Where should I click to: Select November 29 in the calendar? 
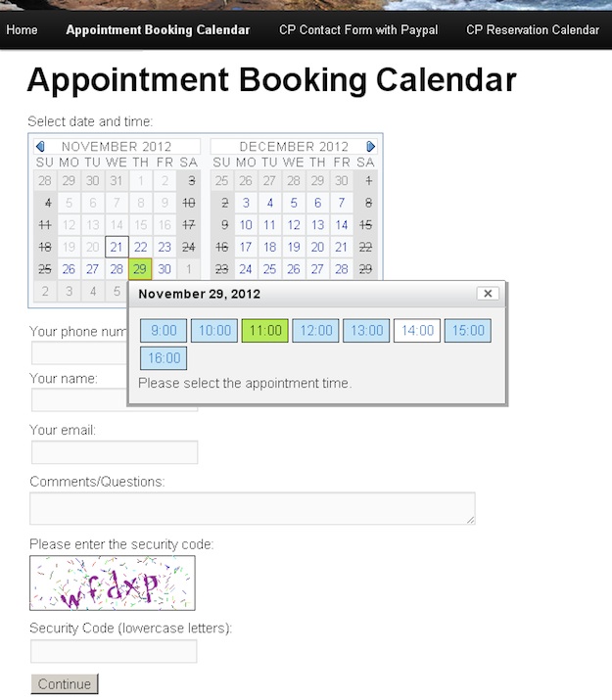coord(140,269)
